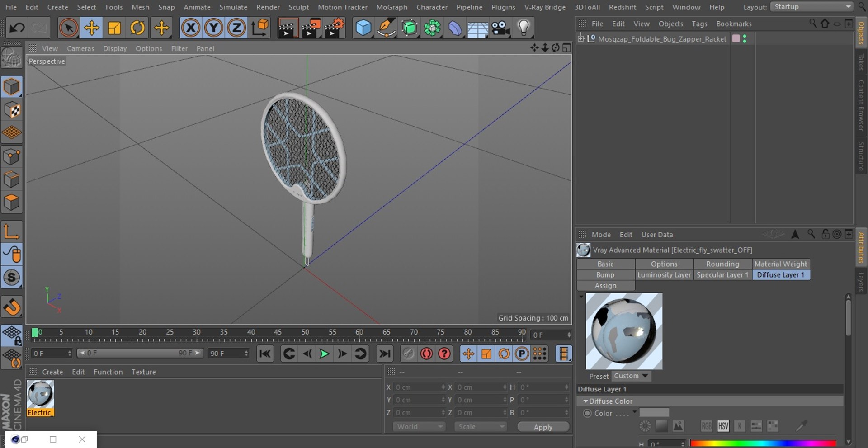Activate the Rotate tool
The width and height of the screenshot is (868, 448).
[137, 28]
